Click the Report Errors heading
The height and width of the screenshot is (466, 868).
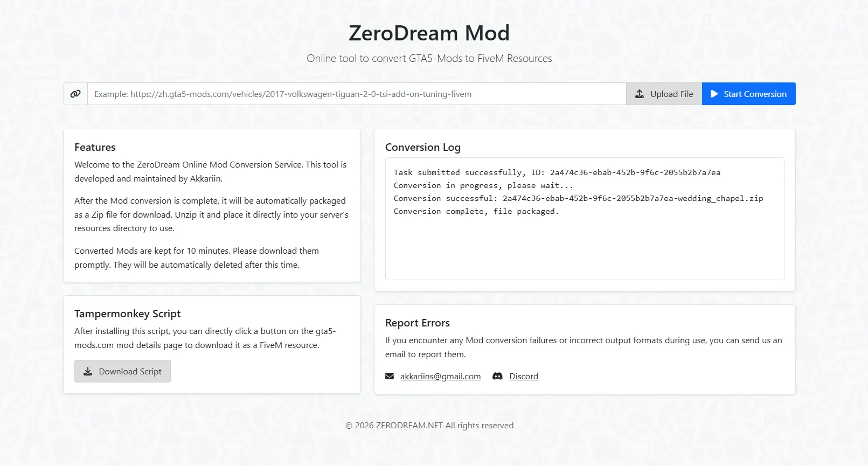point(417,323)
